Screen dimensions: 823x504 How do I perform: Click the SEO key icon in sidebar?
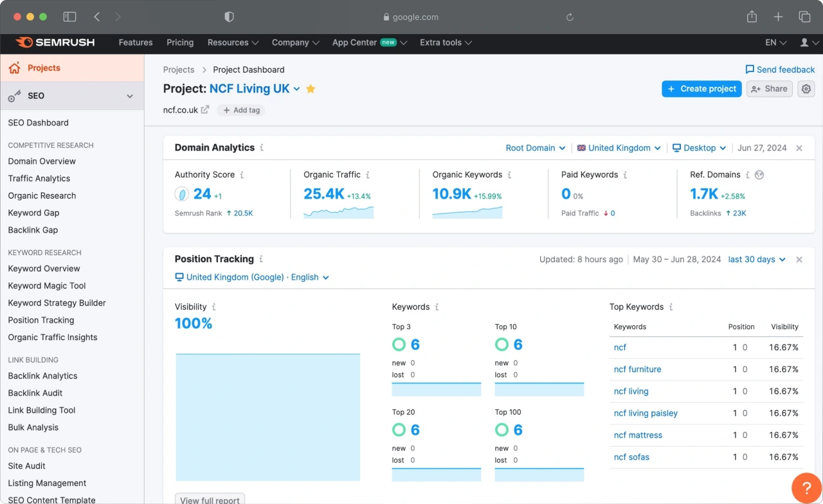[14, 96]
